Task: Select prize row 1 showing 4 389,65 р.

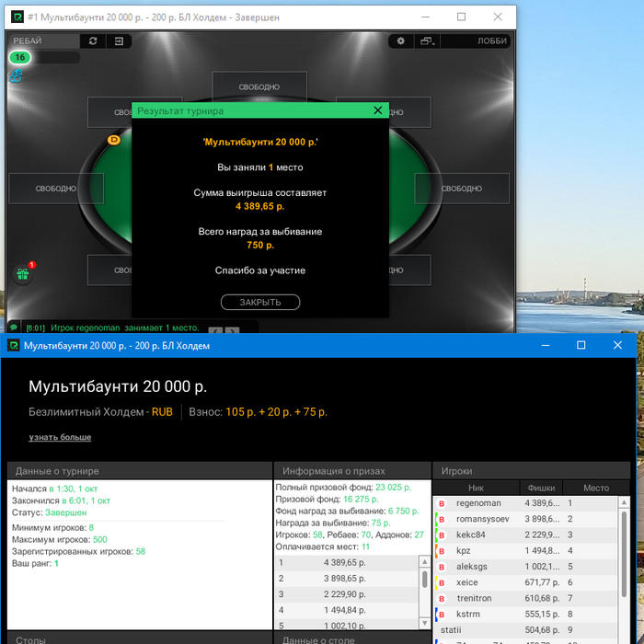Action: 347,563
